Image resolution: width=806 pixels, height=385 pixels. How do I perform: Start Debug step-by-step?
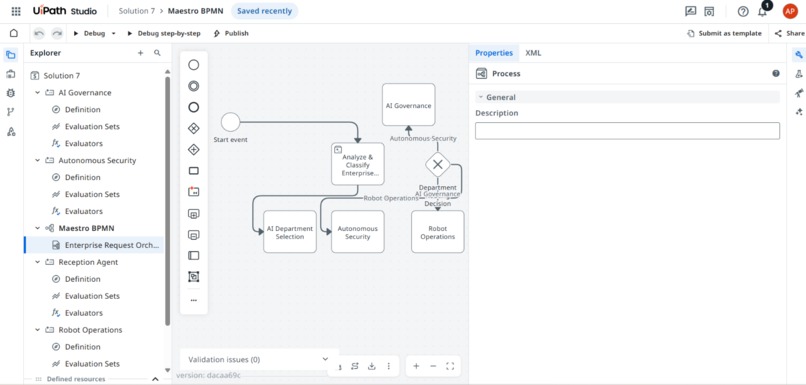pyautogui.click(x=164, y=33)
